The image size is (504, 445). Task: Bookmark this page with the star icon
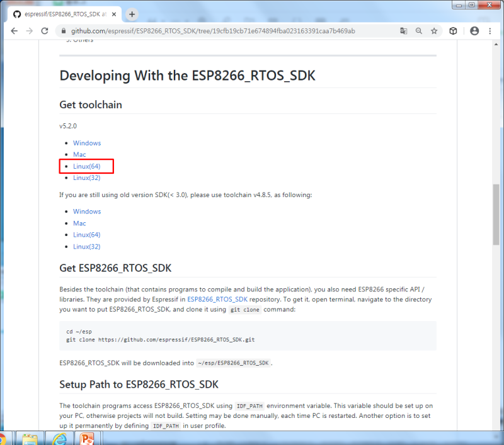pos(434,31)
